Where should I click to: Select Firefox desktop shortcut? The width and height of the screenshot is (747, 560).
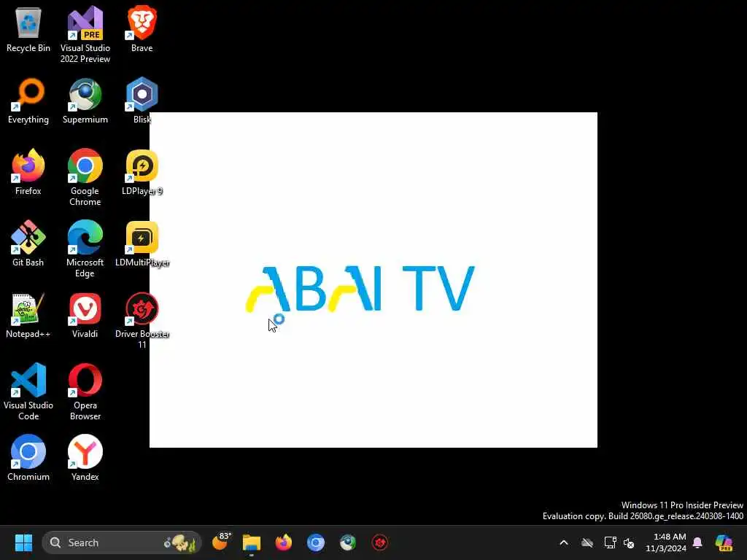pos(28,172)
